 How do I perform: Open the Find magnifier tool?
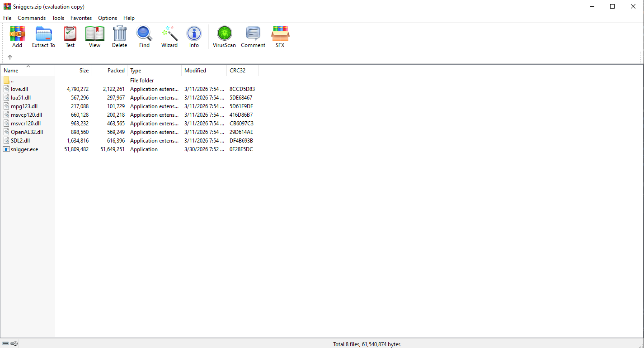coord(144,33)
